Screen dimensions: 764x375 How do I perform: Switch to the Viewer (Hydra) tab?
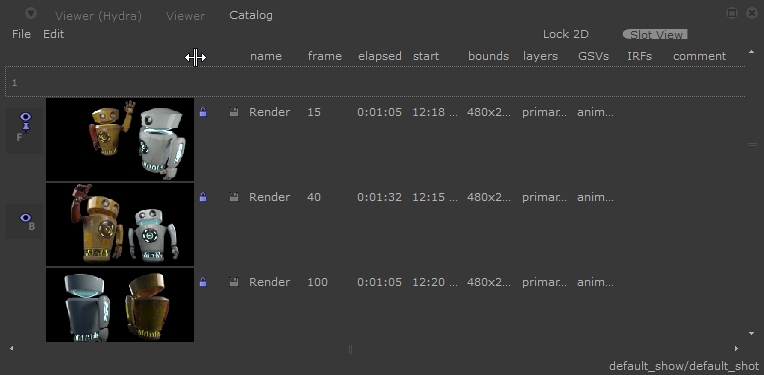coord(98,16)
